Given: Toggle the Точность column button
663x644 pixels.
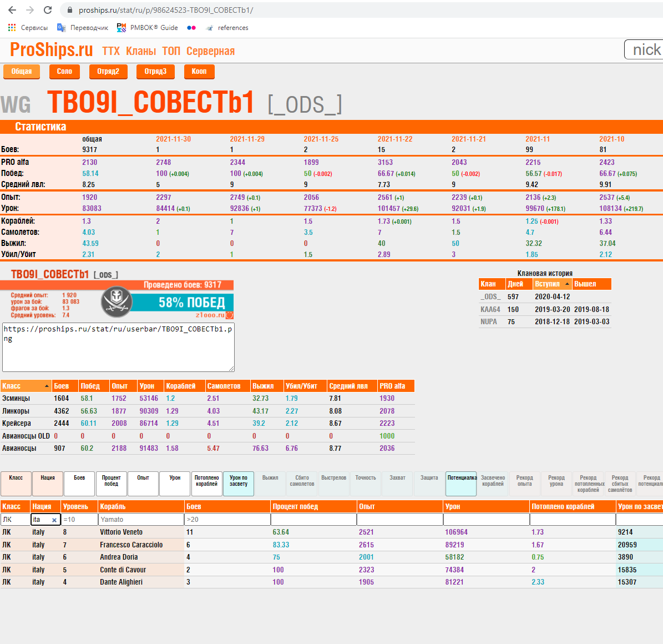Looking at the screenshot, I should click(366, 484).
